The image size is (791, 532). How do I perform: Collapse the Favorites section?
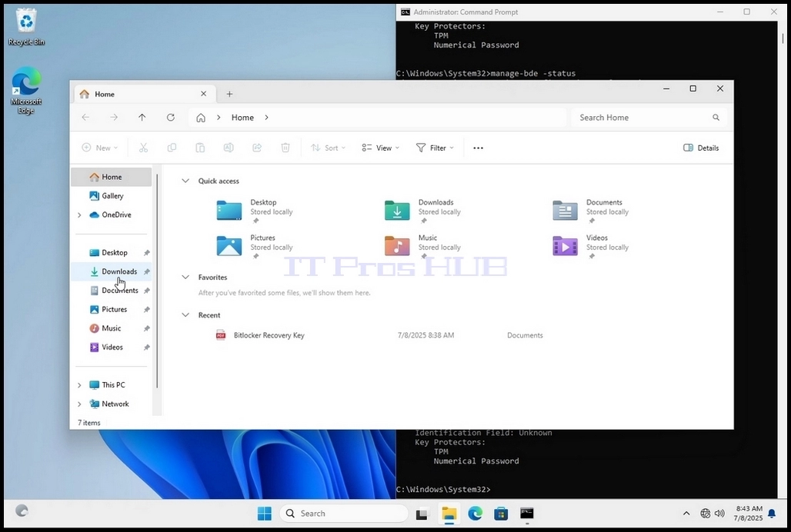(185, 277)
